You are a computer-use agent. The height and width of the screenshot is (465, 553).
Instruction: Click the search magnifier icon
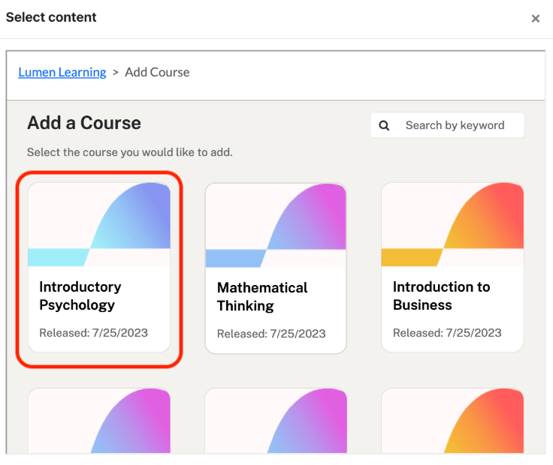(384, 125)
